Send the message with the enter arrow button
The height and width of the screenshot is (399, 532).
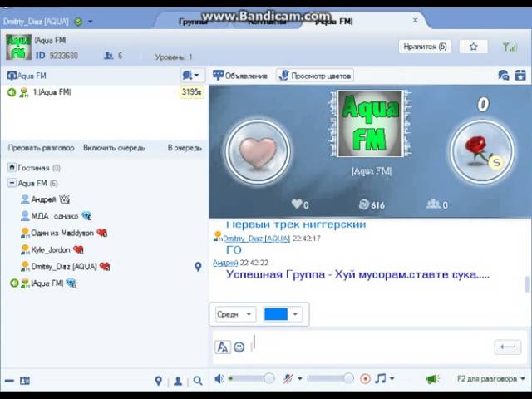(x=508, y=347)
